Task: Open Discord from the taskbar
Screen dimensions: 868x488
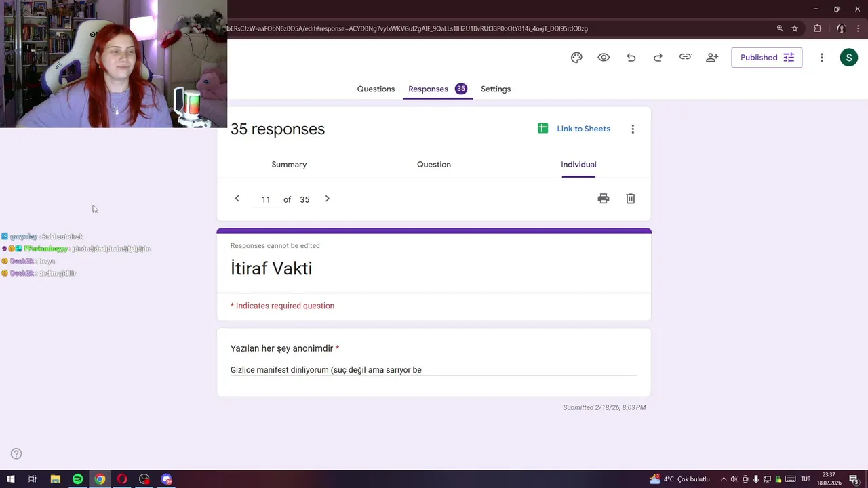Action: pyautogui.click(x=167, y=479)
